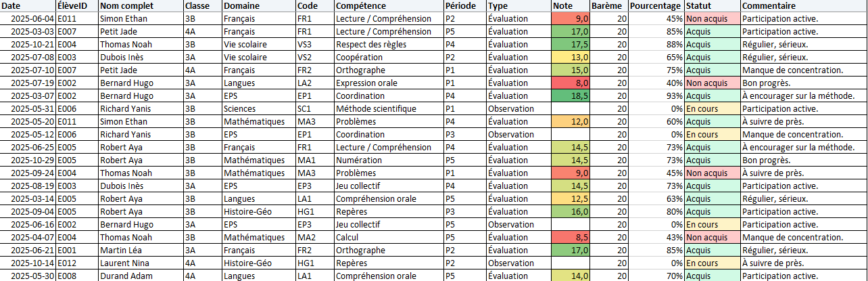The height and width of the screenshot is (281, 868).
Task: Click the Pourcentage header cell
Action: [655, 5]
